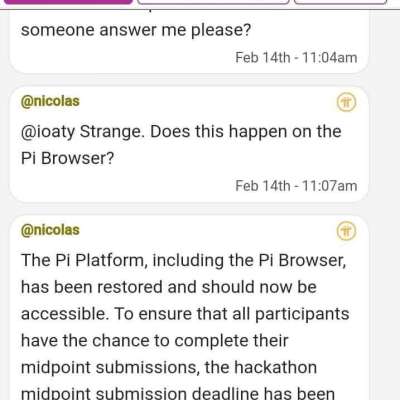Tap the @ioaty mention in message
Screen dimensions: 400x400
coord(48,132)
